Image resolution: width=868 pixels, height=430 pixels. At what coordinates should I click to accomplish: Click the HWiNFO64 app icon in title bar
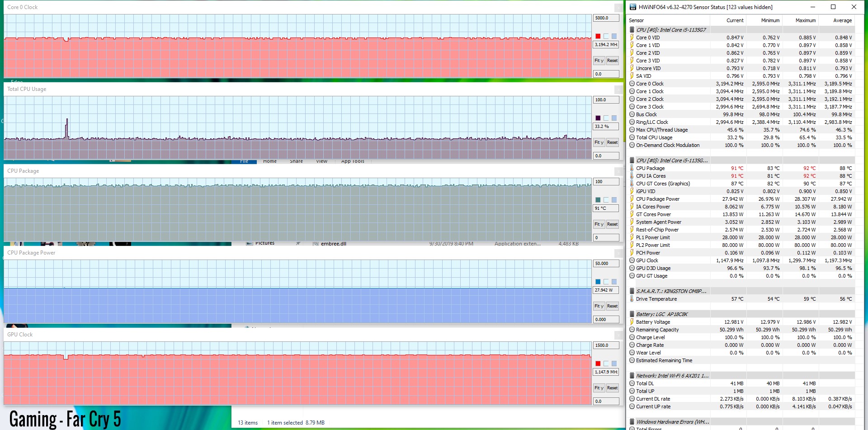click(632, 7)
